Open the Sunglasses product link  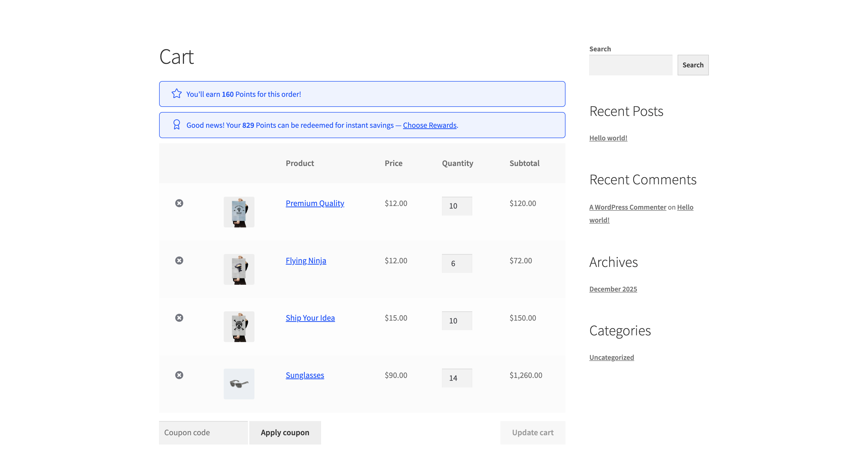(x=305, y=375)
